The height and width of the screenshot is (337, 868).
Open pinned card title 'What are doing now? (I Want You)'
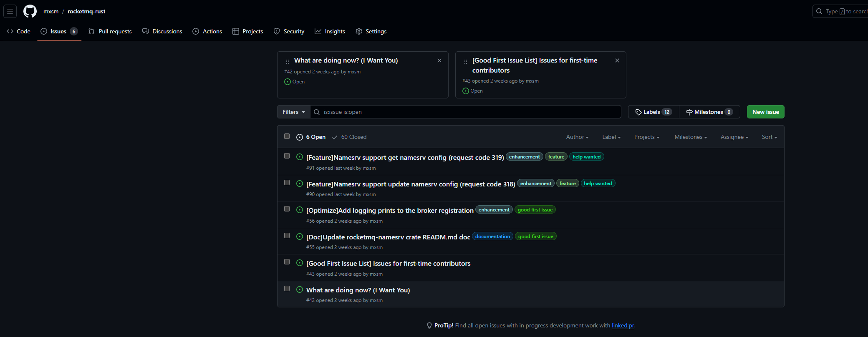pos(346,60)
